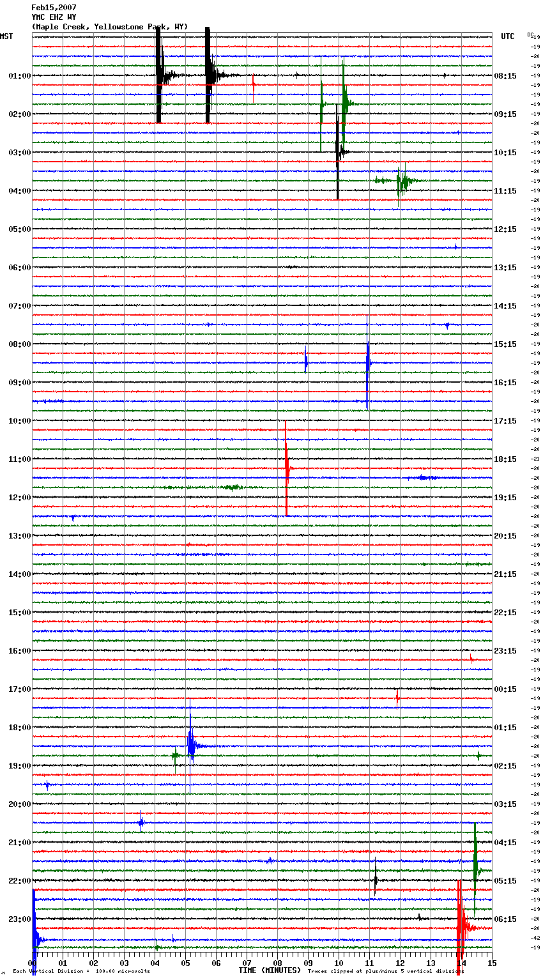
Task: Select the '19:00' MST row label
Action: tap(20, 766)
